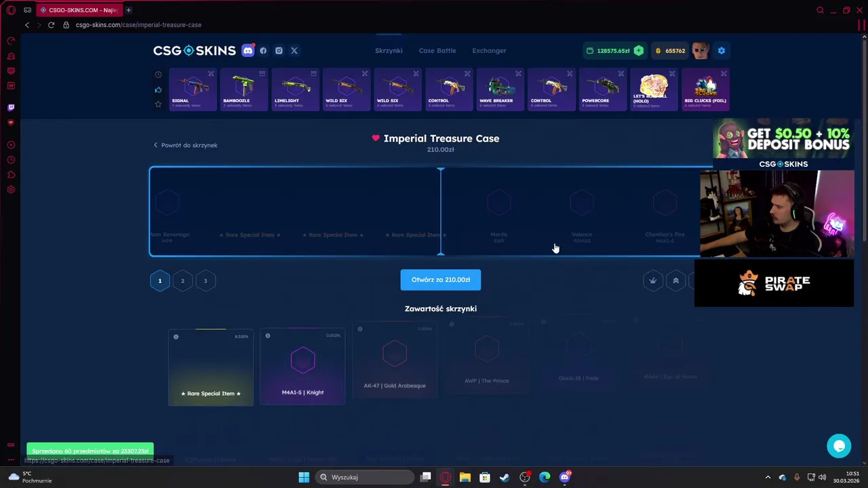Open a new browser tab
The height and width of the screenshot is (488, 868).
pos(128,10)
